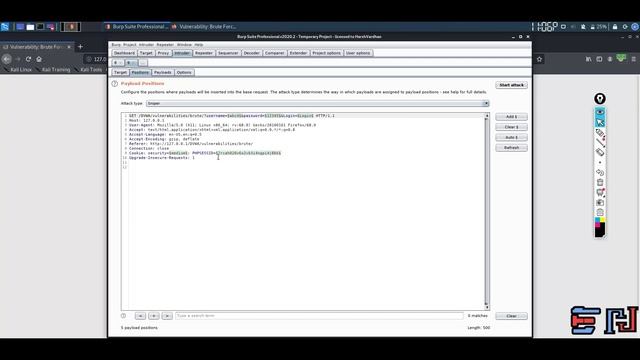Switch to the Project options tab
This screenshot has height=360, width=640.
coord(327,53)
